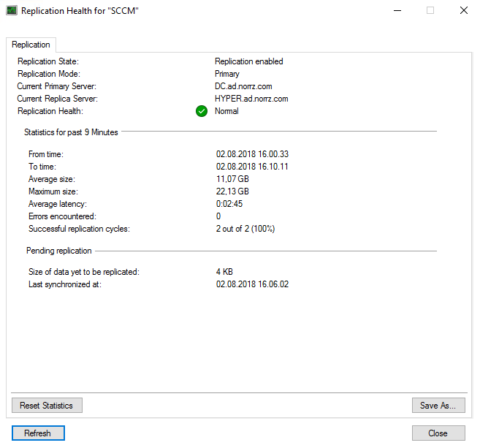Select the replica server name HYPER.ad.norrz.com
The width and height of the screenshot is (480, 448).
251,99
